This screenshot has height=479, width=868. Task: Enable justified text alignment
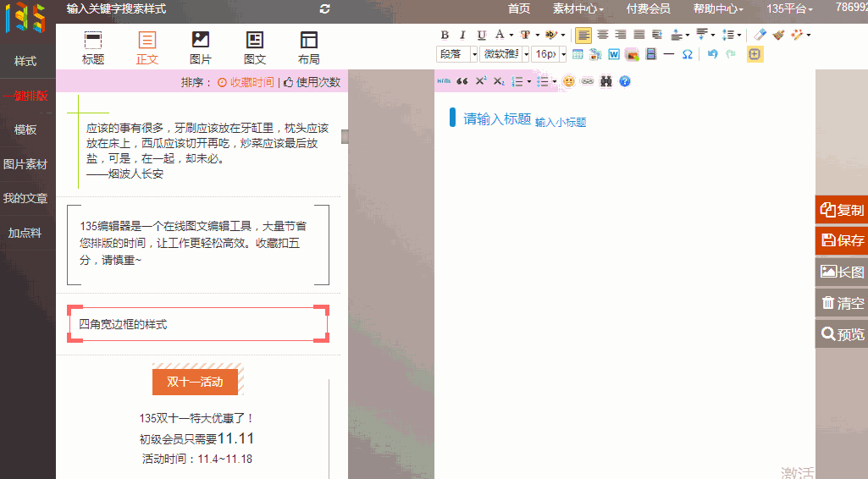click(639, 35)
